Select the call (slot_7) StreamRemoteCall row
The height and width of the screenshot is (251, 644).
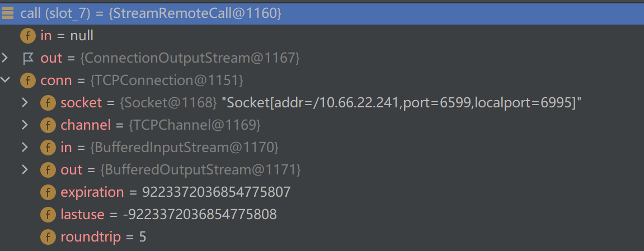tap(150, 13)
